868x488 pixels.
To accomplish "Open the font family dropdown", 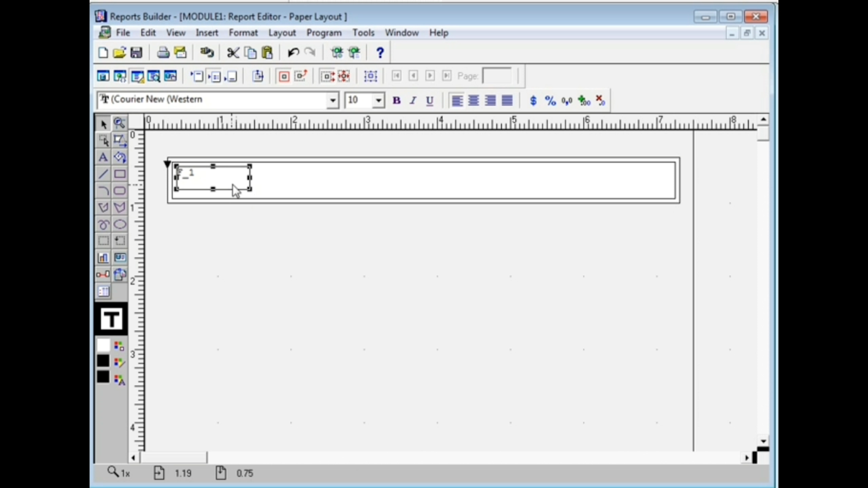I will click(333, 100).
